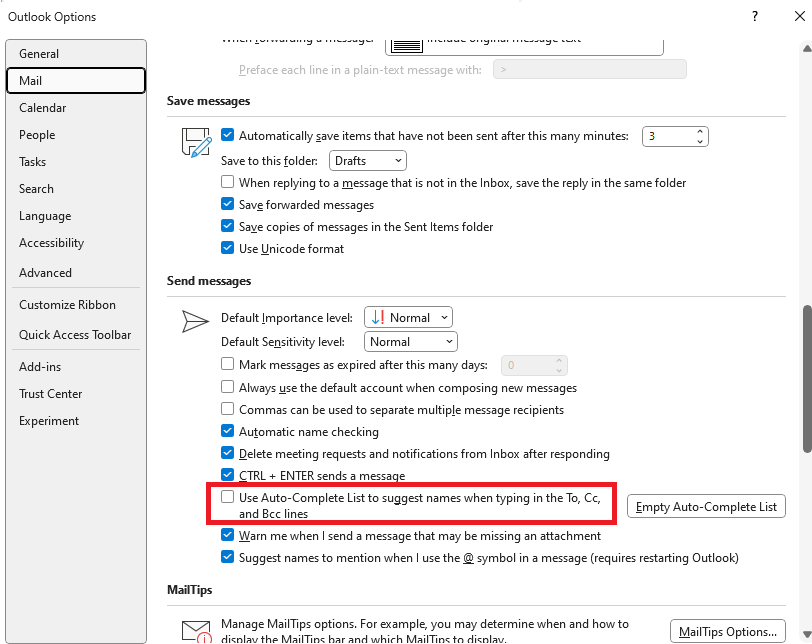Screen dimensions: 812x644
Task: Toggle missing attachment warning checkbox
Action: pos(227,535)
